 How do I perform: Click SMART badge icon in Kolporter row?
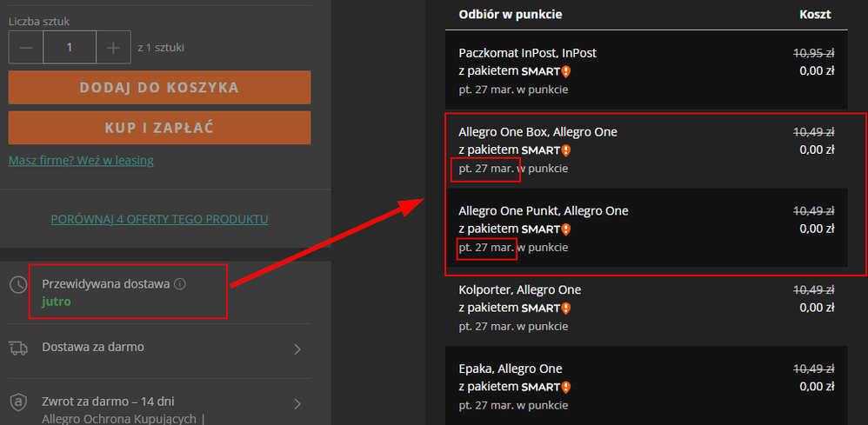coord(565,308)
